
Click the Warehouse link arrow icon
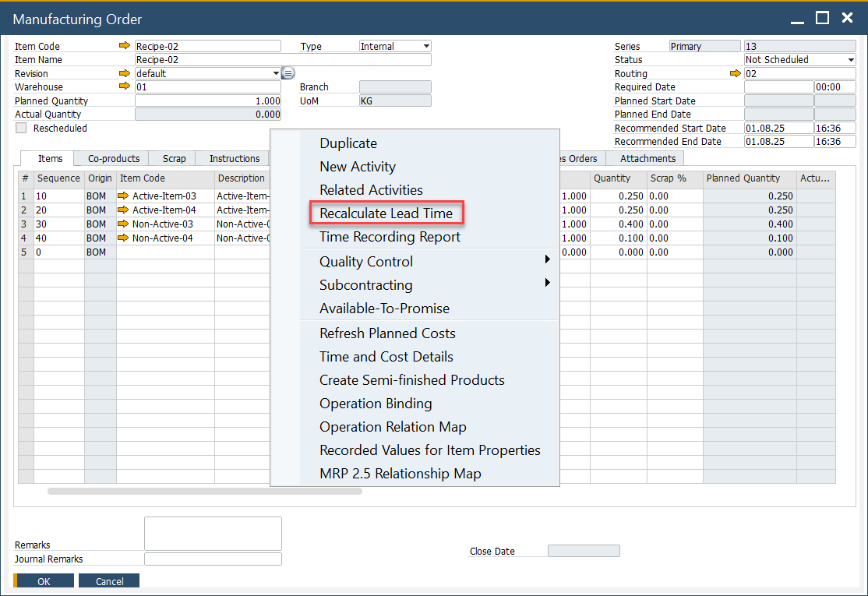pyautogui.click(x=125, y=86)
